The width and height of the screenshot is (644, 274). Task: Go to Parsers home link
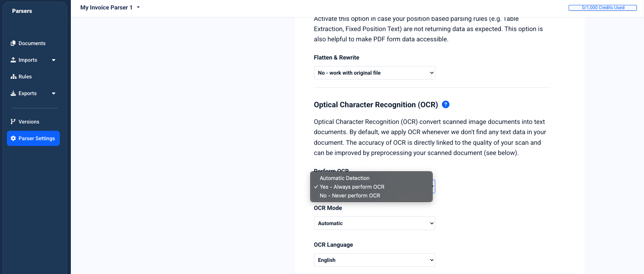coord(22,11)
